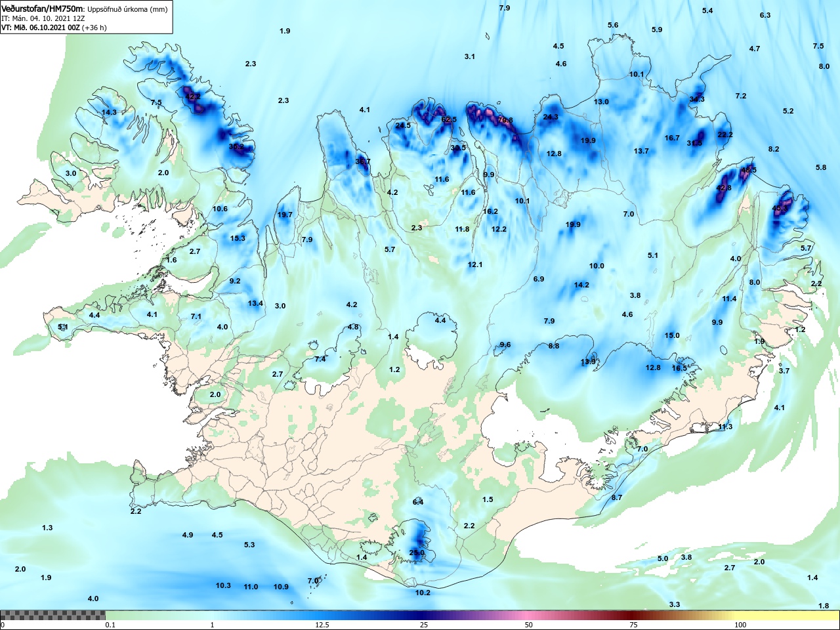
Task: Click the 'Veðurstofan/HM750m' title text
Action: [x=43, y=9]
